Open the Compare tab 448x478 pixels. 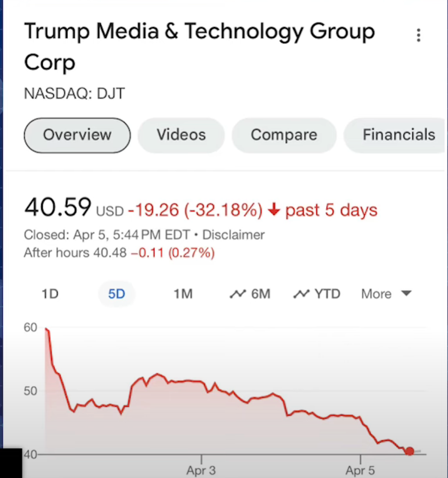(x=284, y=135)
